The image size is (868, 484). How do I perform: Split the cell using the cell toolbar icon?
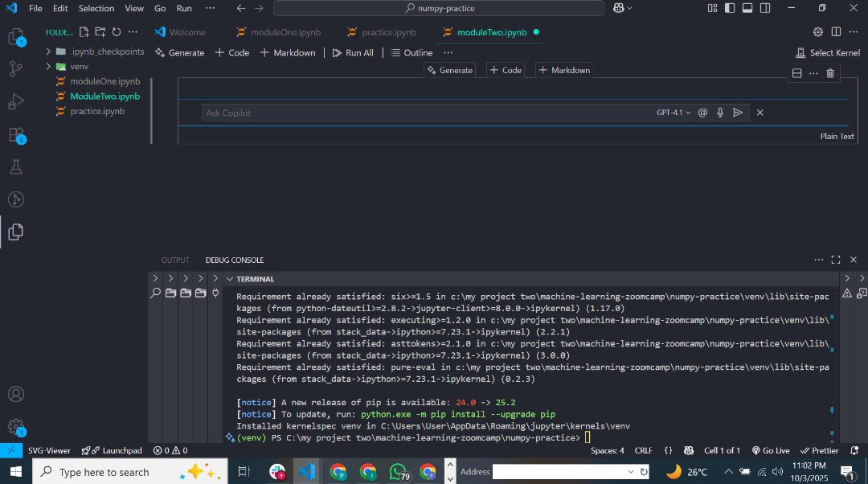796,73
